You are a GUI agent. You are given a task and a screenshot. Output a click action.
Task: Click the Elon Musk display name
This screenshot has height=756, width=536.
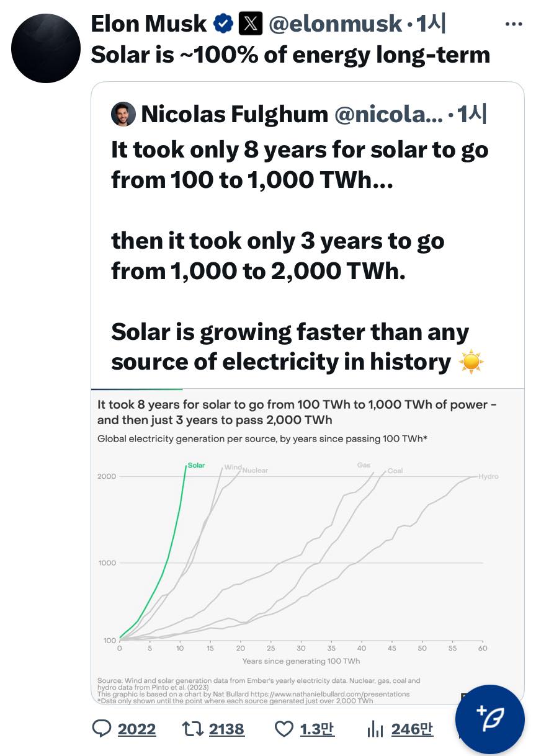(148, 24)
